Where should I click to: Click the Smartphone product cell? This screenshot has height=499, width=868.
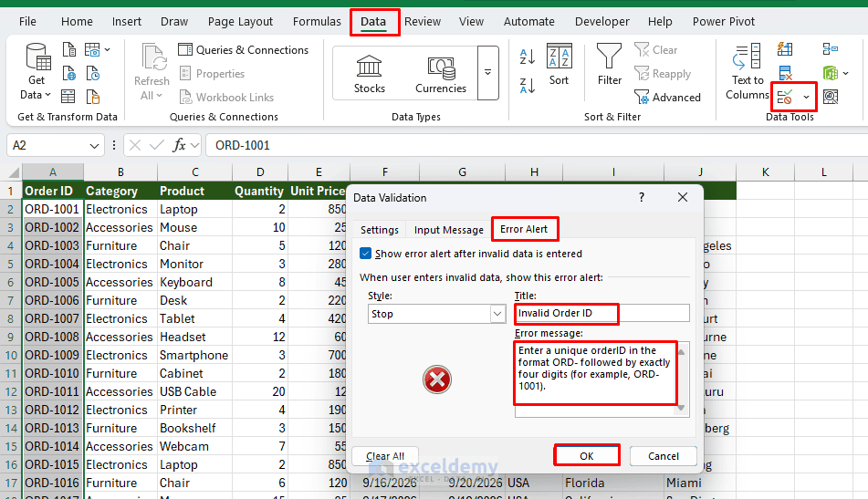pos(194,355)
